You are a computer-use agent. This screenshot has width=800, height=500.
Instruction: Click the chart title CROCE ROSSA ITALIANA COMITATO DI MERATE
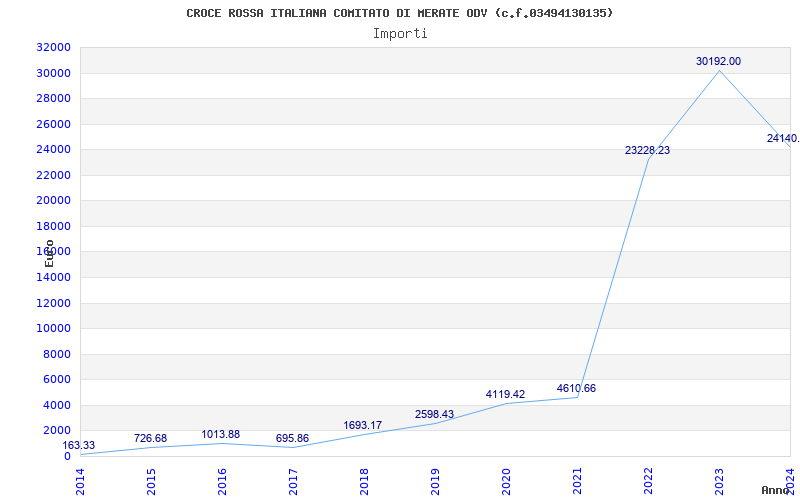399,13
